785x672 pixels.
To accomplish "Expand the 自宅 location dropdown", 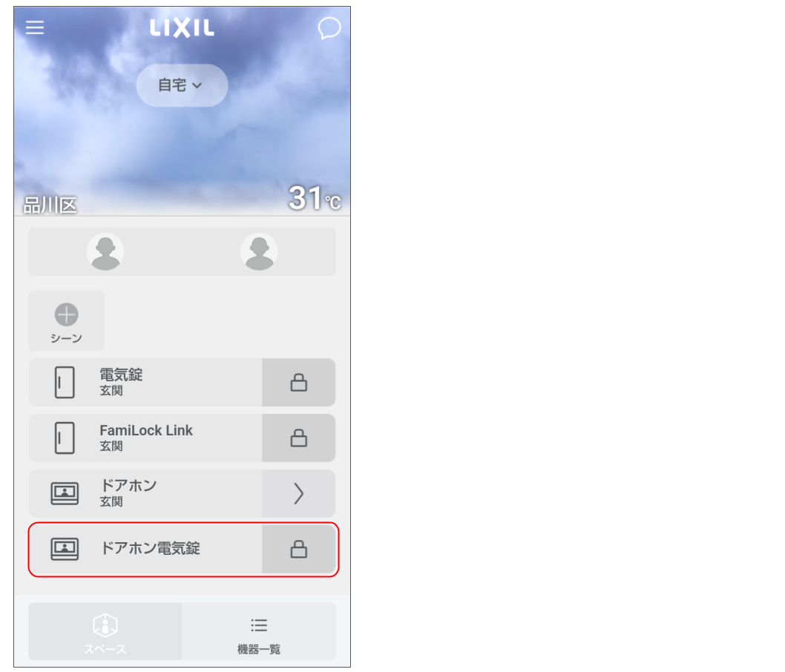I will point(183,85).
